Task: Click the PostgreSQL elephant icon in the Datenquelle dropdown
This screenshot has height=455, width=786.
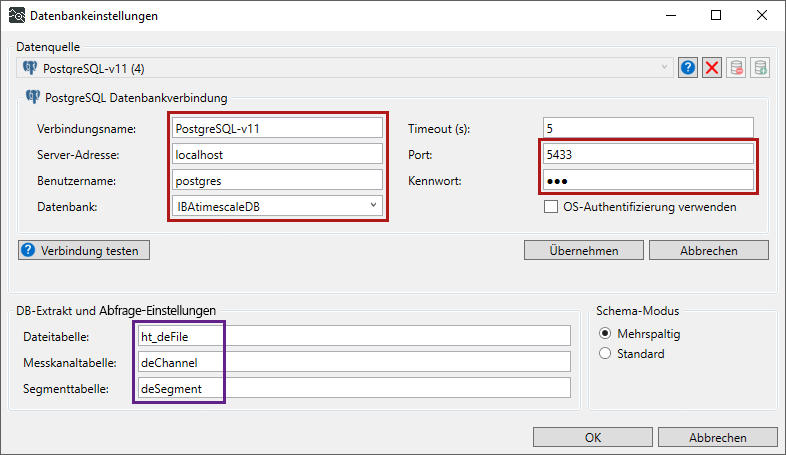Action: coord(30,68)
